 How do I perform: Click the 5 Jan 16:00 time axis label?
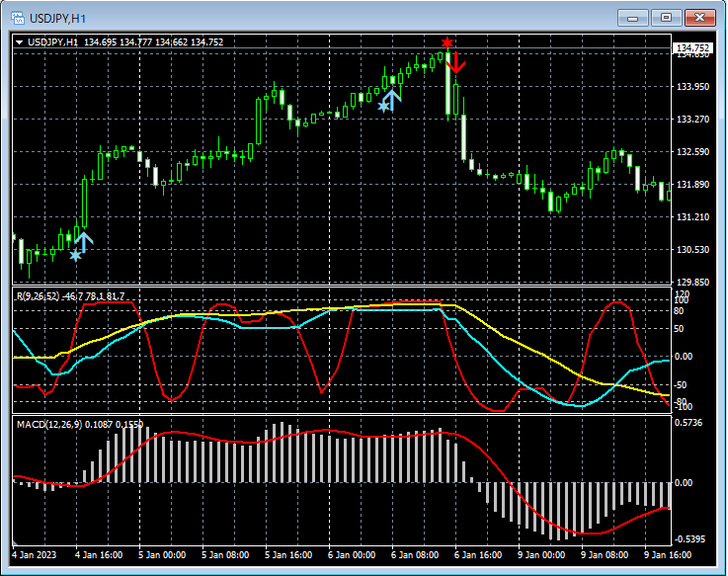(x=289, y=555)
